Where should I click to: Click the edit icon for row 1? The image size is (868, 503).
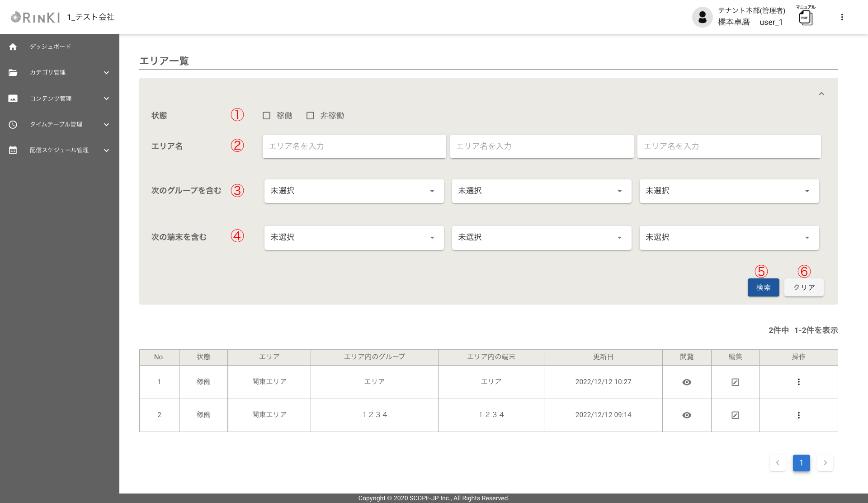tap(735, 382)
